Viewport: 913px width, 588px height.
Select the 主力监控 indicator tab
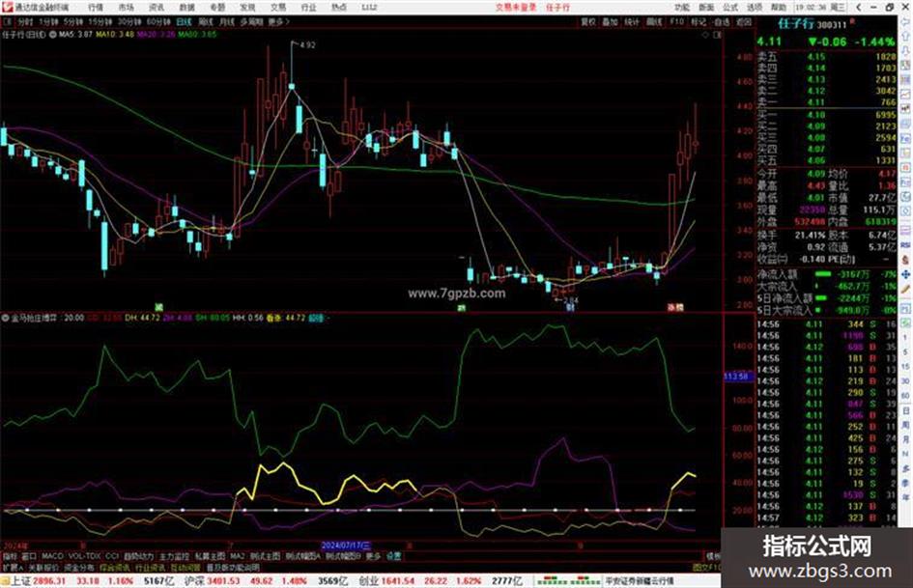[174, 556]
